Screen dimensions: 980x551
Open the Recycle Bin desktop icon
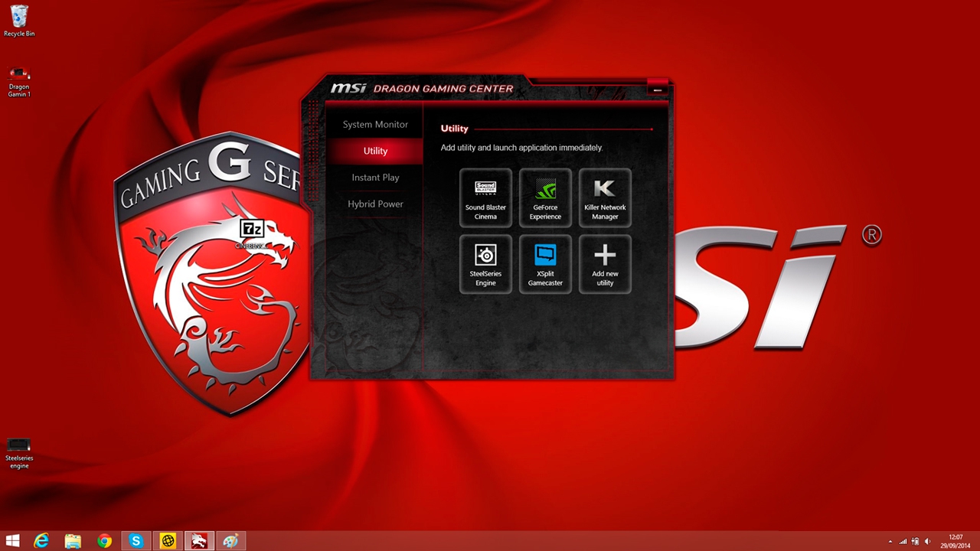click(19, 21)
